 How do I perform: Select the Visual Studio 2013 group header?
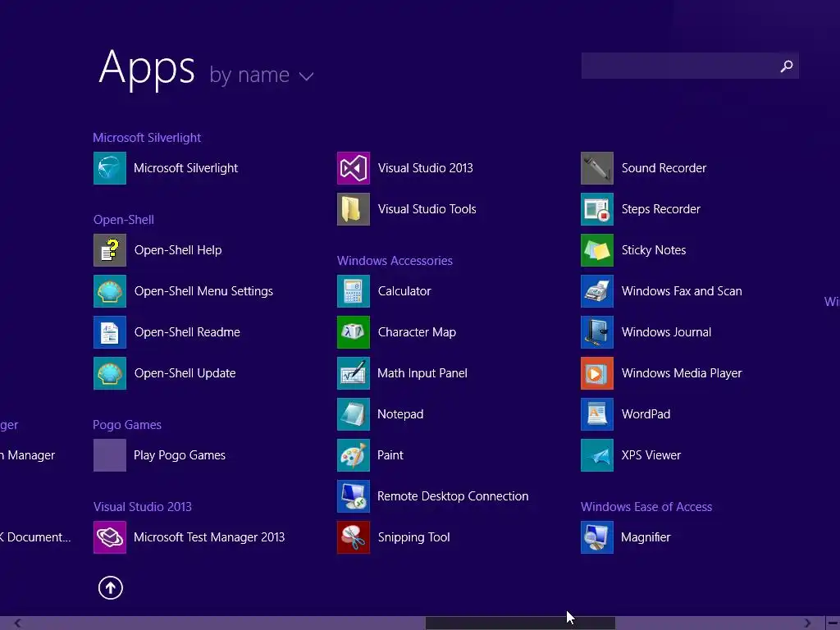(143, 507)
